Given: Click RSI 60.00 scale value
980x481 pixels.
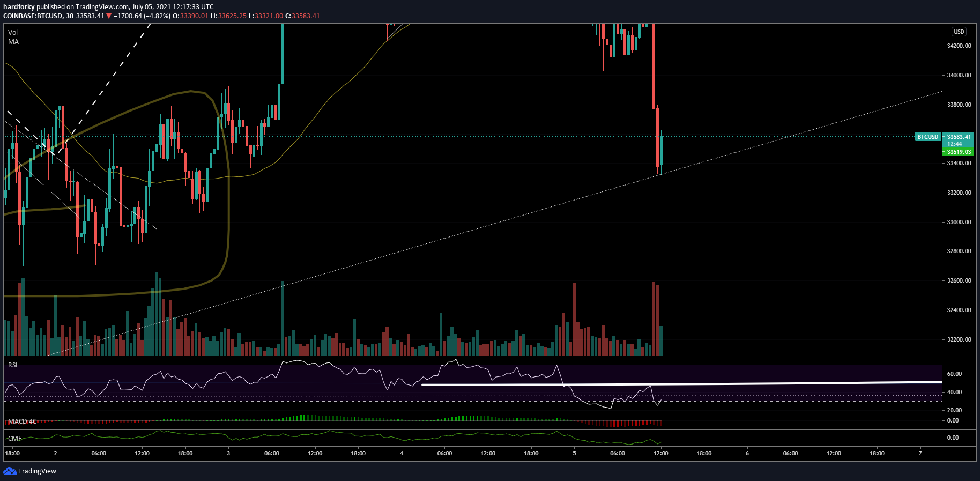Looking at the screenshot, I should [x=955, y=374].
